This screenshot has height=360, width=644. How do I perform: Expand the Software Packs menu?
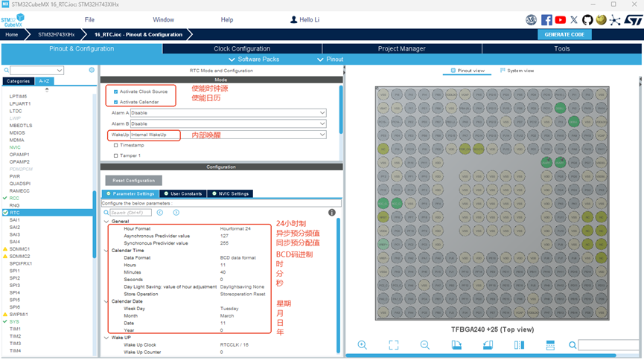coord(254,59)
